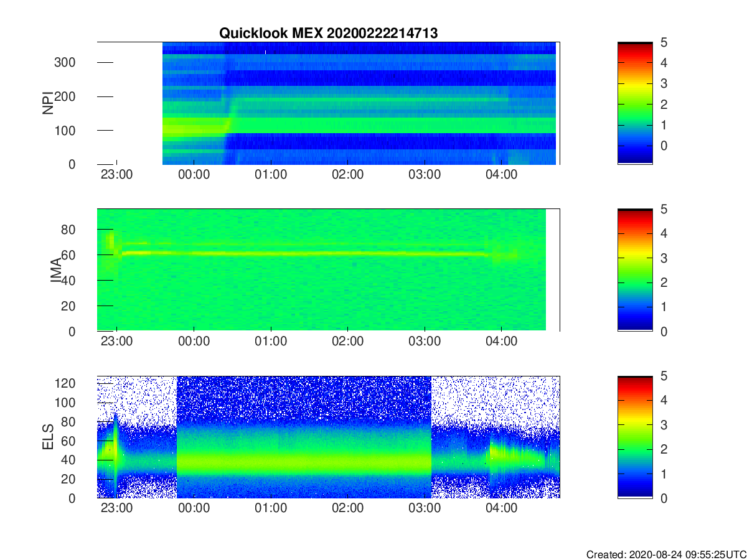This screenshot has height=560, width=747.
Task: Click "00:00" under the IMA plot
Action: (x=194, y=342)
